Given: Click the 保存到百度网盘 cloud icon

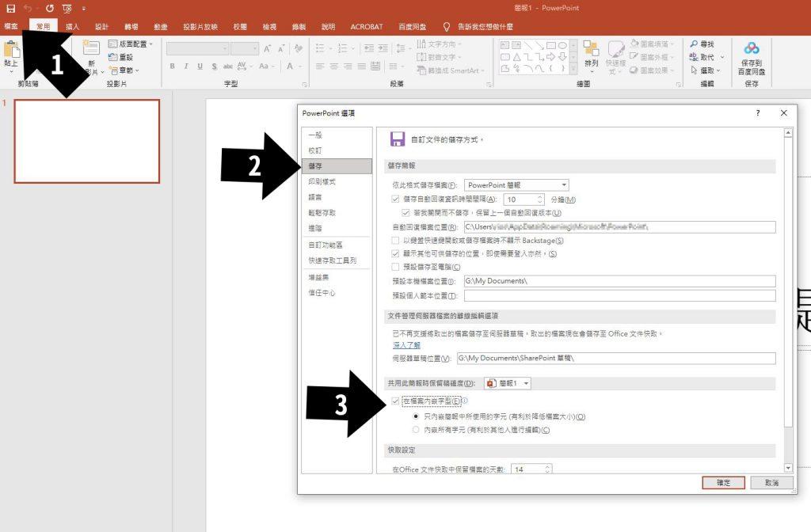Looking at the screenshot, I should [x=751, y=49].
